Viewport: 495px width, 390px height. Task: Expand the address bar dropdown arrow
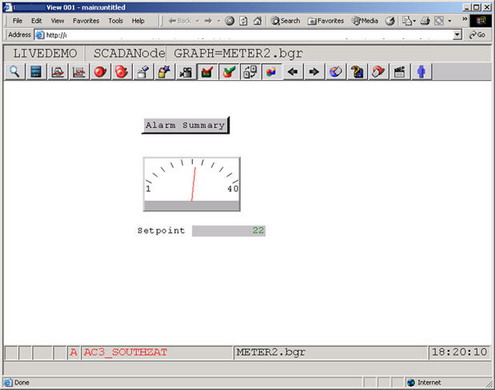(x=457, y=35)
